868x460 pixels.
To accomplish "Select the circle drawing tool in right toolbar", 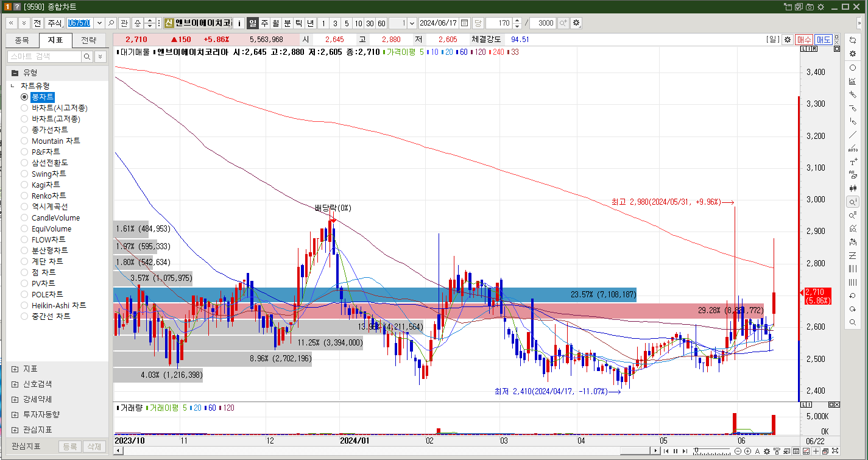I will [853, 68].
